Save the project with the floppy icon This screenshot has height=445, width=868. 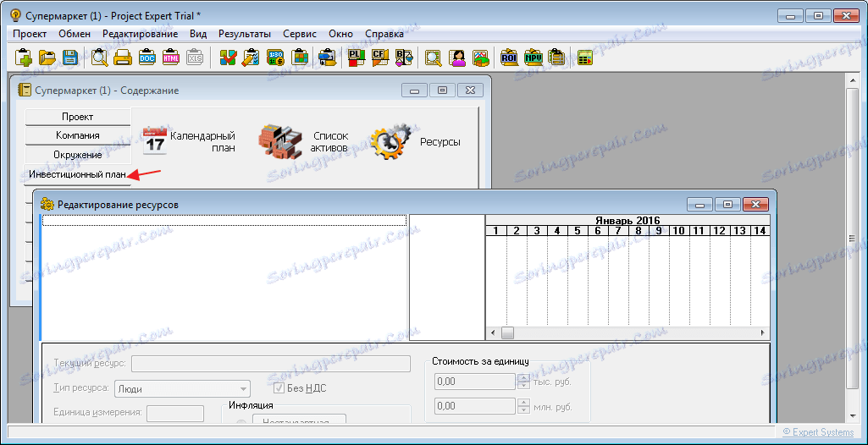pos(70,58)
